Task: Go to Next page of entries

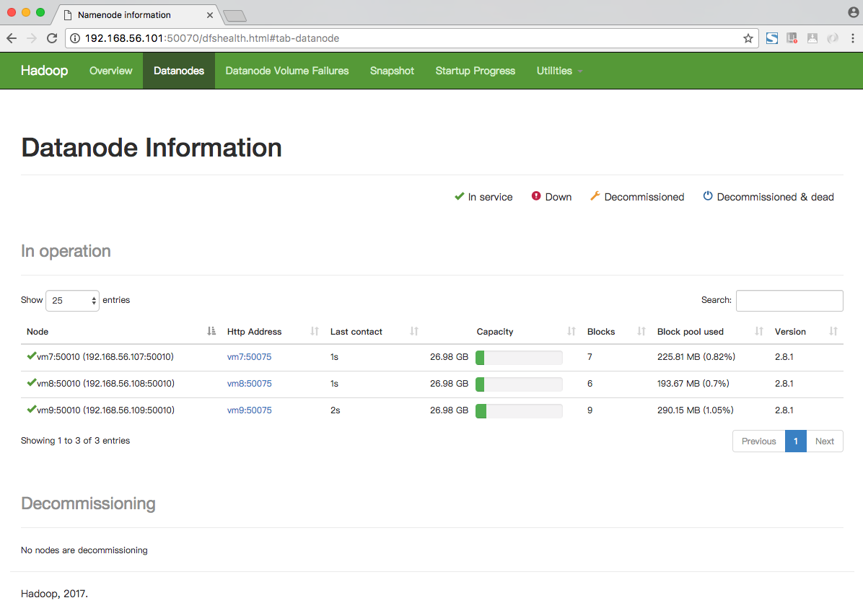Action: pos(824,441)
